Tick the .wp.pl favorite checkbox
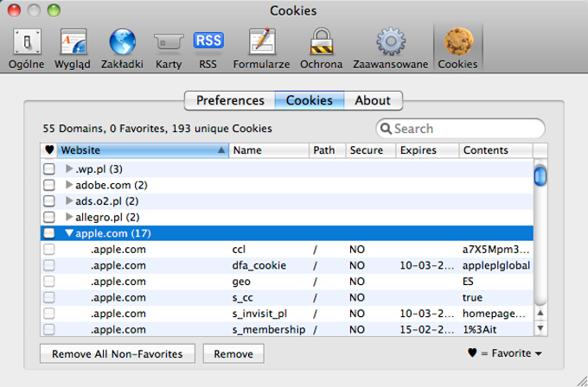The image size is (588, 387). point(48,169)
